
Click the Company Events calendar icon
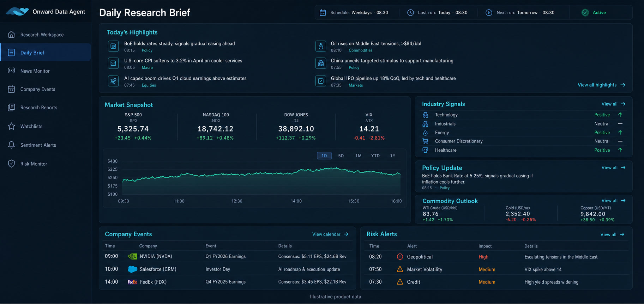tap(11, 89)
